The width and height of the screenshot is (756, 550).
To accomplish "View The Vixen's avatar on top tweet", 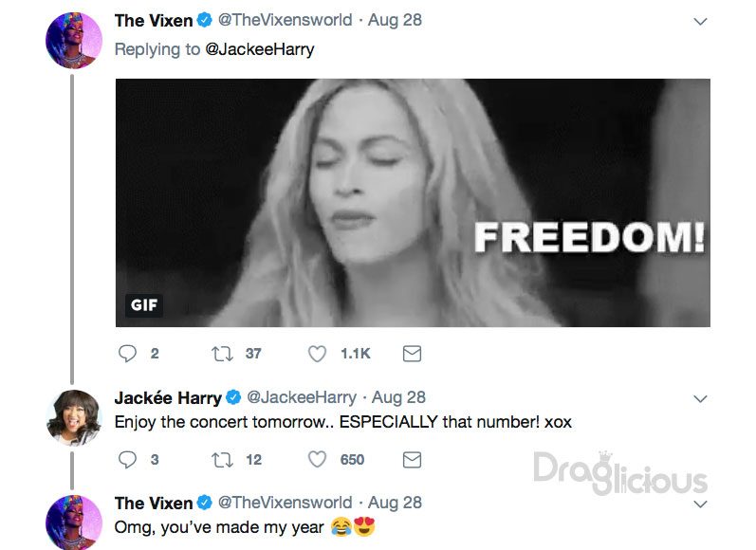I will click(74, 41).
